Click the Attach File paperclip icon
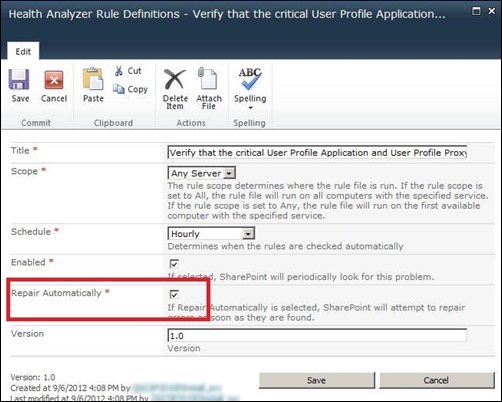Image resolution: width=502 pixels, height=402 pixels. (207, 78)
